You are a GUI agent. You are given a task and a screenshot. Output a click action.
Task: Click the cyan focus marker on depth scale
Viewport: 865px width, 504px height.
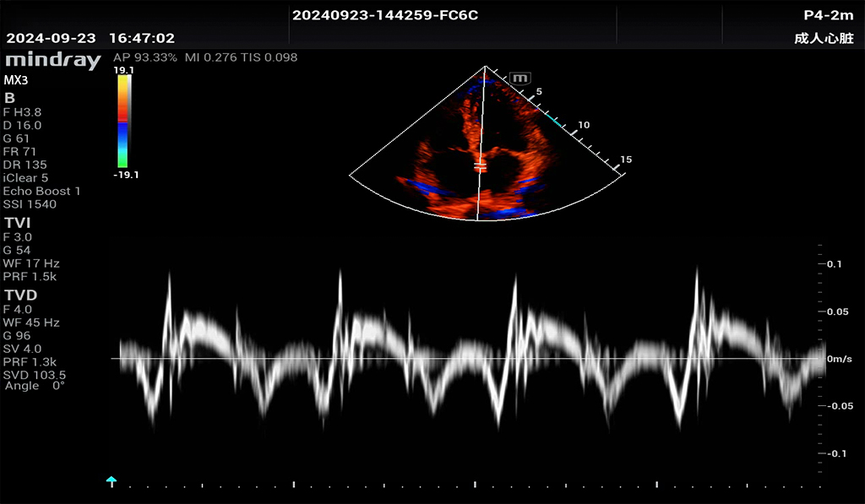[x=555, y=122]
